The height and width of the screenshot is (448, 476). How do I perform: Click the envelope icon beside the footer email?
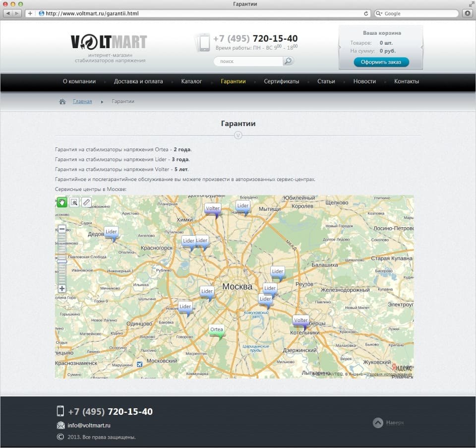click(x=60, y=425)
